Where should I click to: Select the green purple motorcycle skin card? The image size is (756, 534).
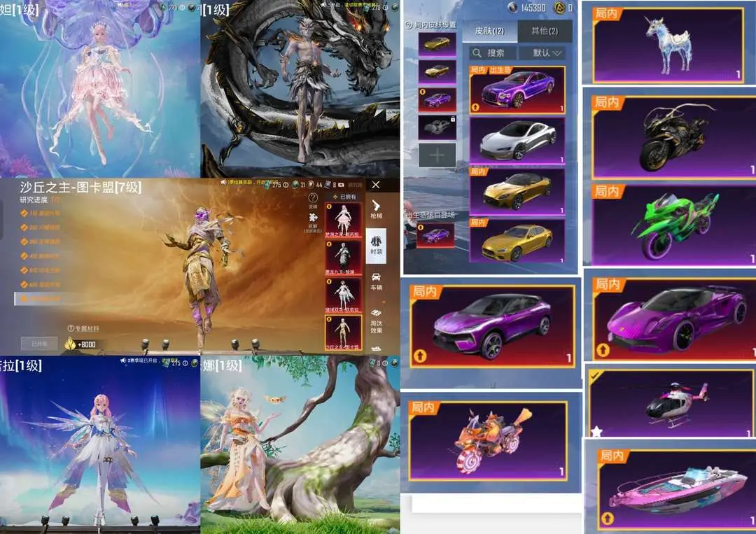(x=674, y=225)
